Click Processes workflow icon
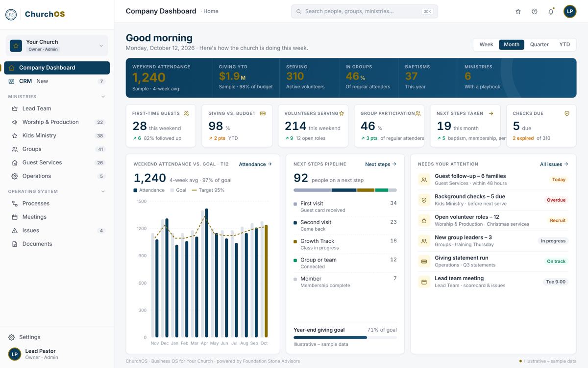588x368 pixels. coord(15,203)
